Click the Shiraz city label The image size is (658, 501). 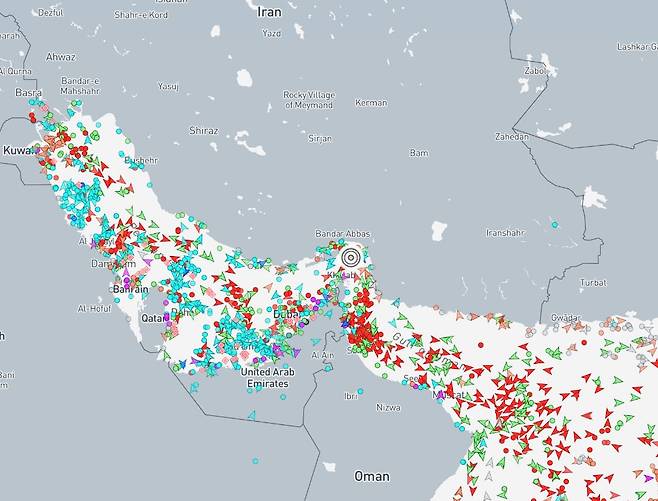[203, 131]
